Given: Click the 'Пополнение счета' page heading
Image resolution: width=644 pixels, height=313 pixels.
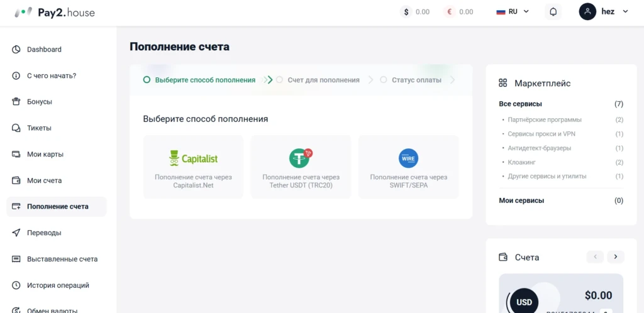Looking at the screenshot, I should coord(179,47).
